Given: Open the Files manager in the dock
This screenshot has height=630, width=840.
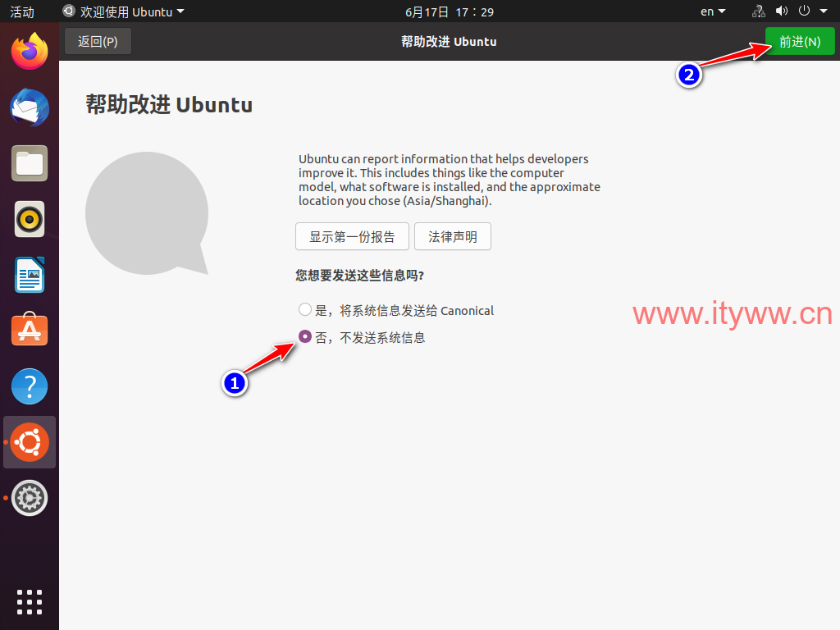Looking at the screenshot, I should point(30,163).
